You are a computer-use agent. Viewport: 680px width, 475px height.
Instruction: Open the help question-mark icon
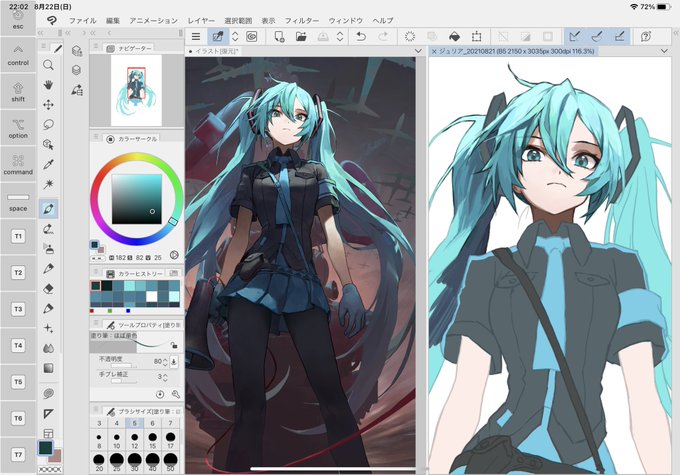point(646,37)
